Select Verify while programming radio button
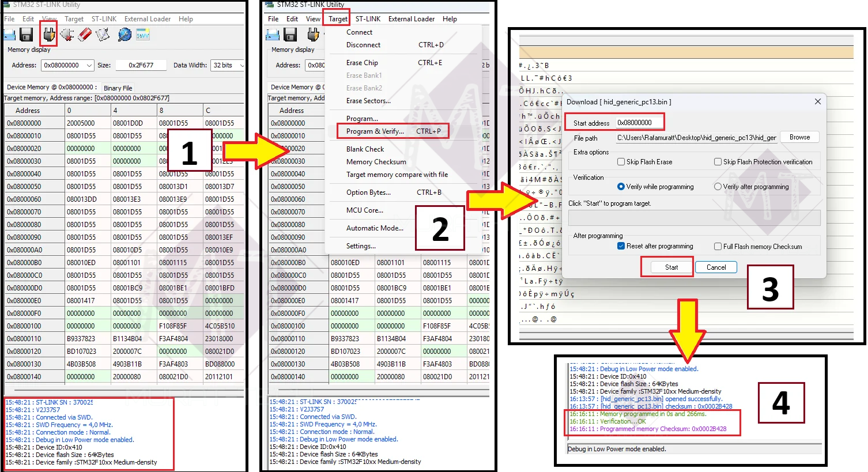Screen dimensions: 868x472 tap(621, 187)
